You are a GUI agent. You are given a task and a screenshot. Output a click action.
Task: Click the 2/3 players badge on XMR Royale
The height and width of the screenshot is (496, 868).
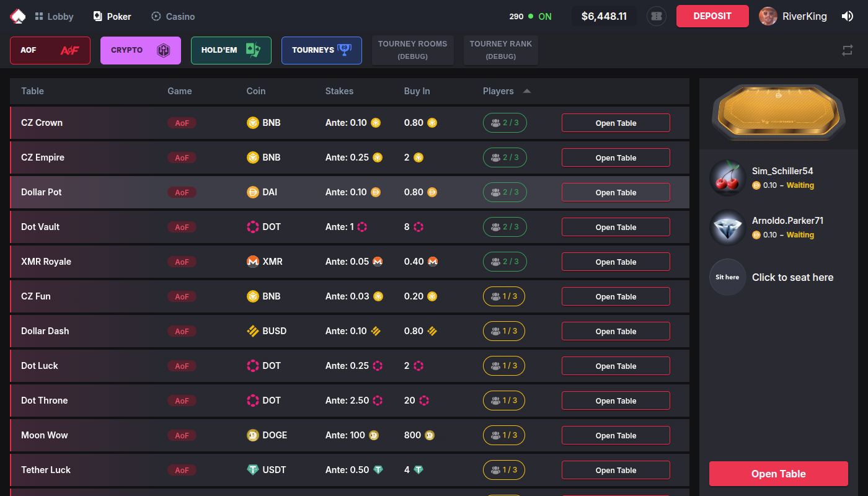[x=504, y=261]
